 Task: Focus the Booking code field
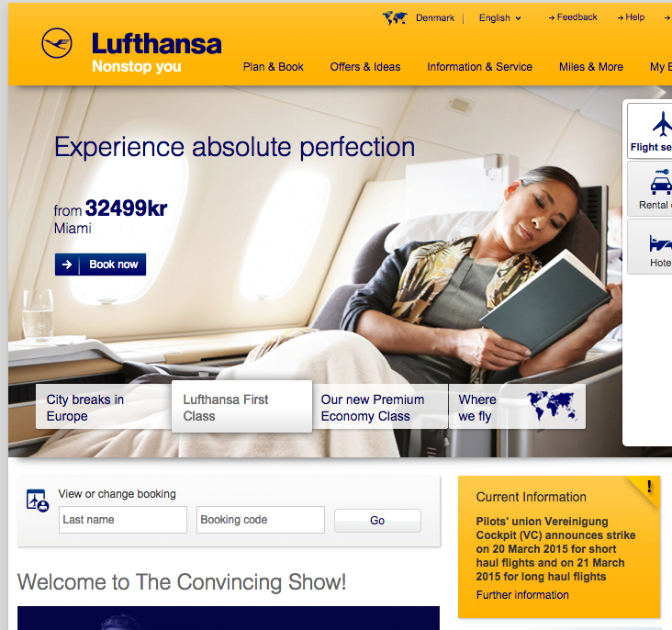pyautogui.click(x=261, y=520)
